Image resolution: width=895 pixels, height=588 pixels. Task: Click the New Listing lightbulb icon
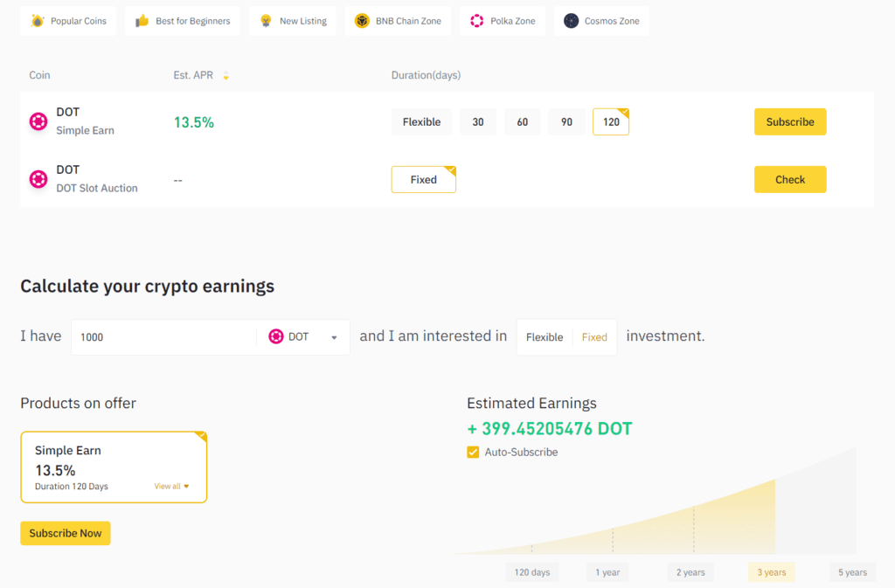click(x=266, y=21)
